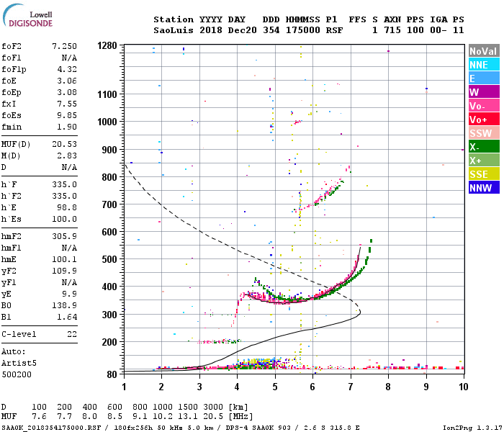Click the yE value 9.9
The image size is (504, 432).
69,294
